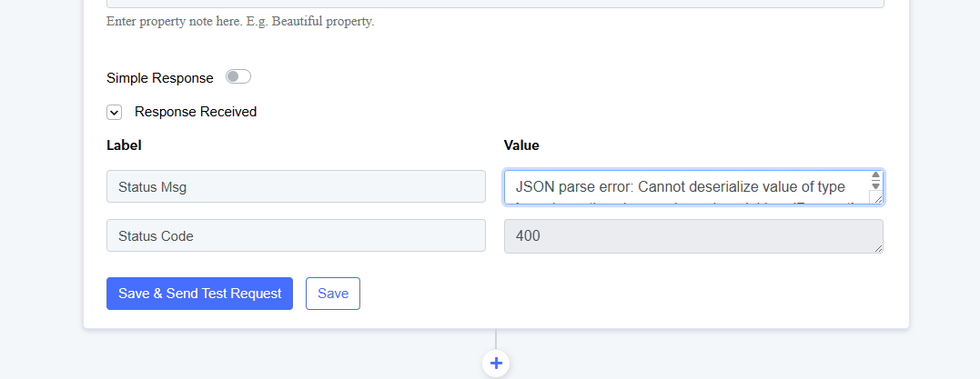Click the resize grip of the 400 value box
This screenshot has height=379, width=980.
tap(877, 248)
